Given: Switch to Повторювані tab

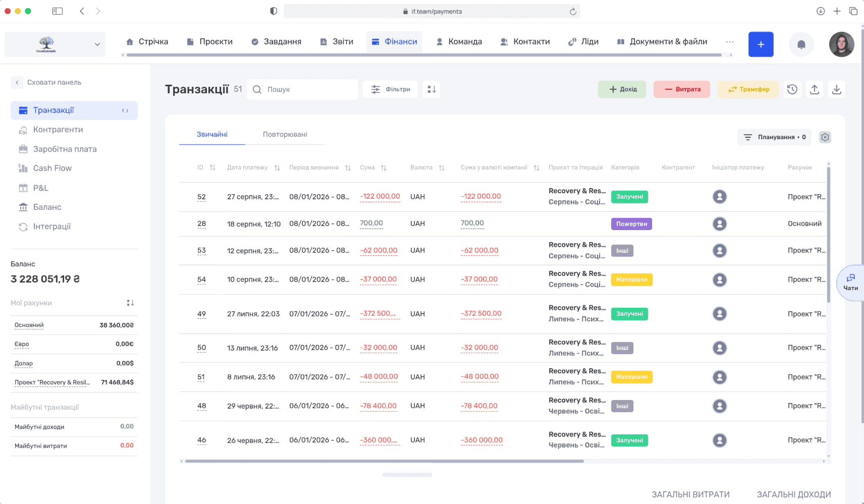Looking at the screenshot, I should pos(285,134).
